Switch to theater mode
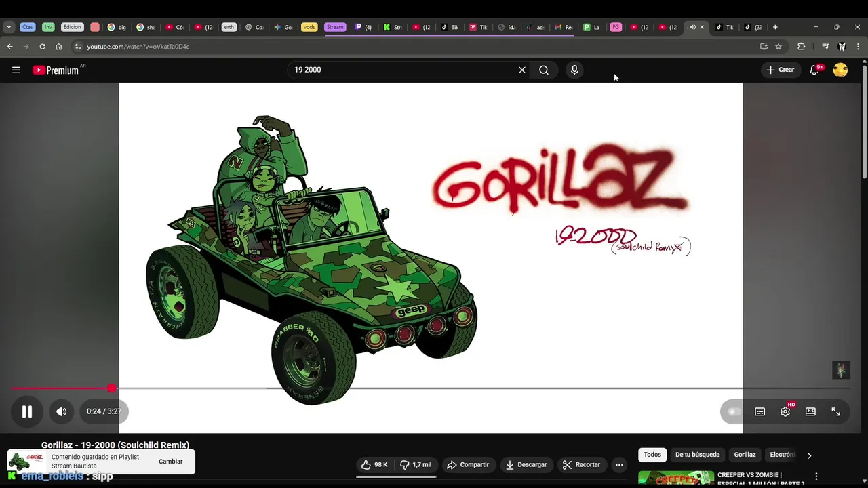Image resolution: width=868 pixels, height=488 pixels. click(810, 411)
